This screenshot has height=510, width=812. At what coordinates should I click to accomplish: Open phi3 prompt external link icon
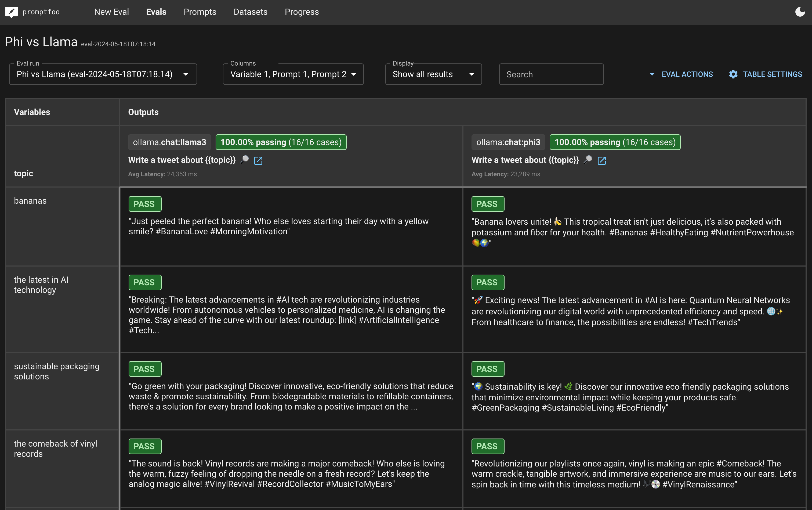click(x=602, y=161)
